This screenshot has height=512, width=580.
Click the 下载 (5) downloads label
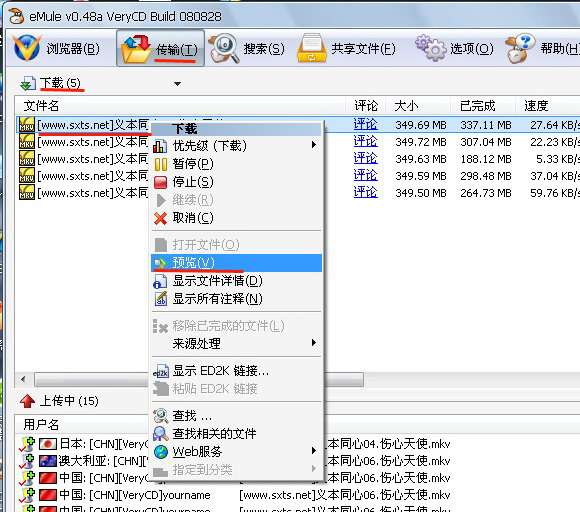pyautogui.click(x=60, y=83)
